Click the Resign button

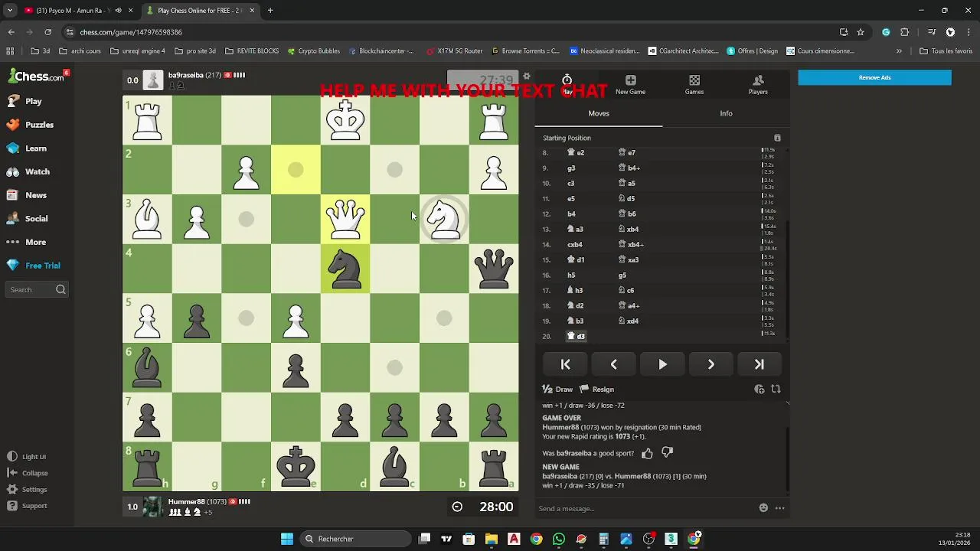597,390
